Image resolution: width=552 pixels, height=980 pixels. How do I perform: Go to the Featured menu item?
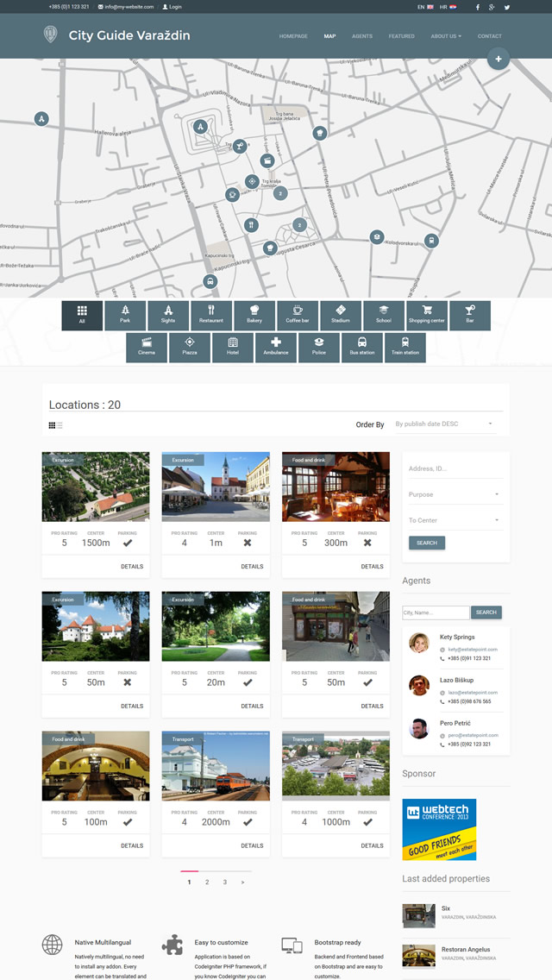pos(401,36)
